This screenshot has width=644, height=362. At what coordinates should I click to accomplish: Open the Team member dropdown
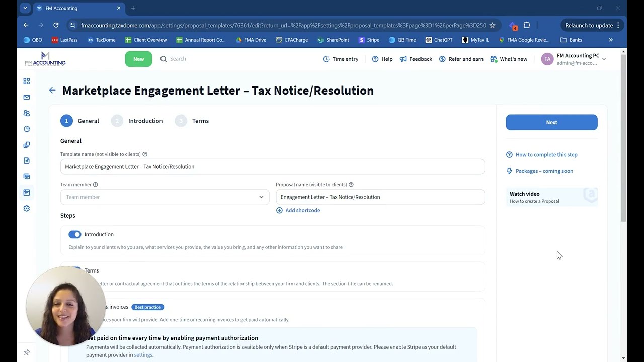(x=165, y=197)
